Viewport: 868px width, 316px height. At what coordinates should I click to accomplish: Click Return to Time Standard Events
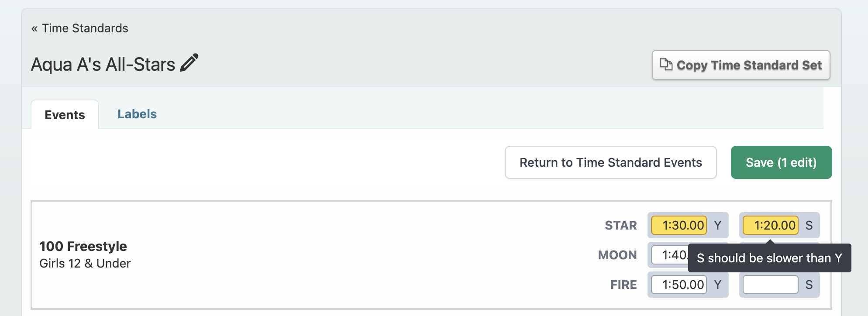click(610, 162)
